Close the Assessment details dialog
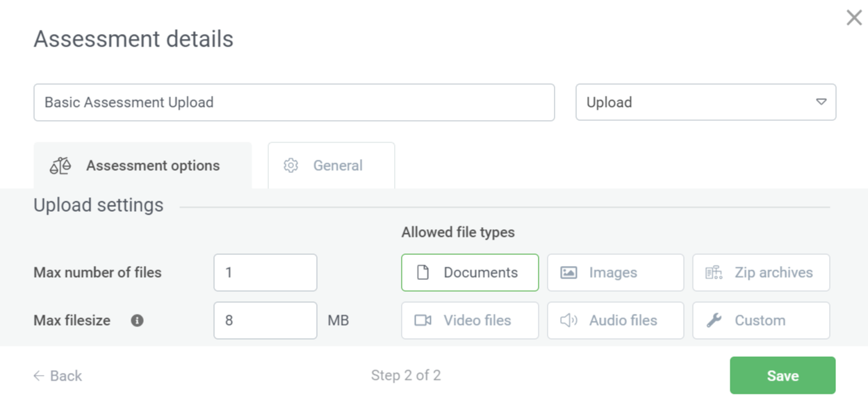This screenshot has width=868, height=400. coord(854,18)
